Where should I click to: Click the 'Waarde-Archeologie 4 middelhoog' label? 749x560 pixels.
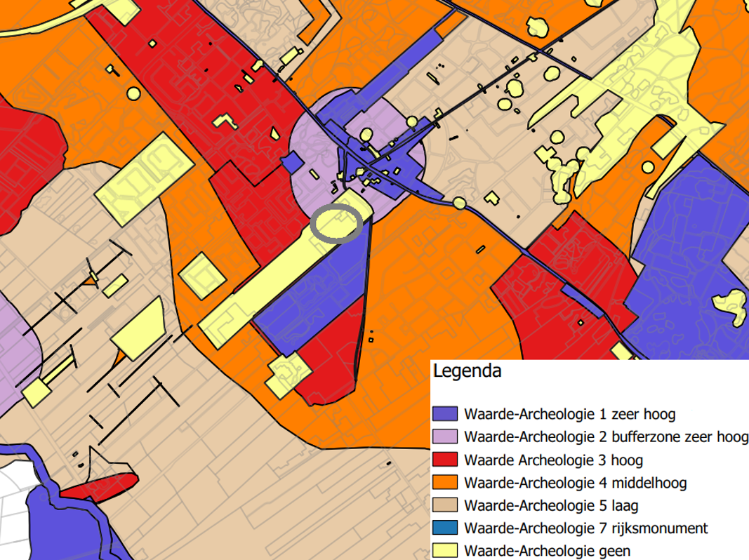(x=576, y=483)
